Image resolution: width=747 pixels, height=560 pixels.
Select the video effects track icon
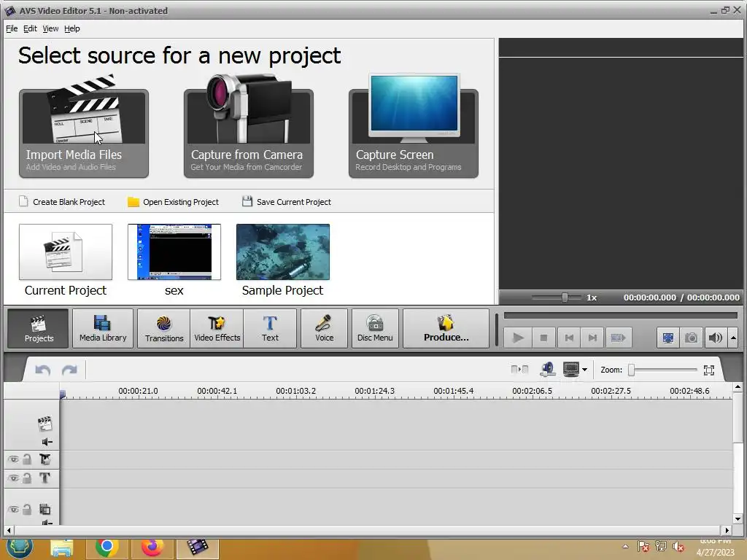pyautogui.click(x=45, y=459)
